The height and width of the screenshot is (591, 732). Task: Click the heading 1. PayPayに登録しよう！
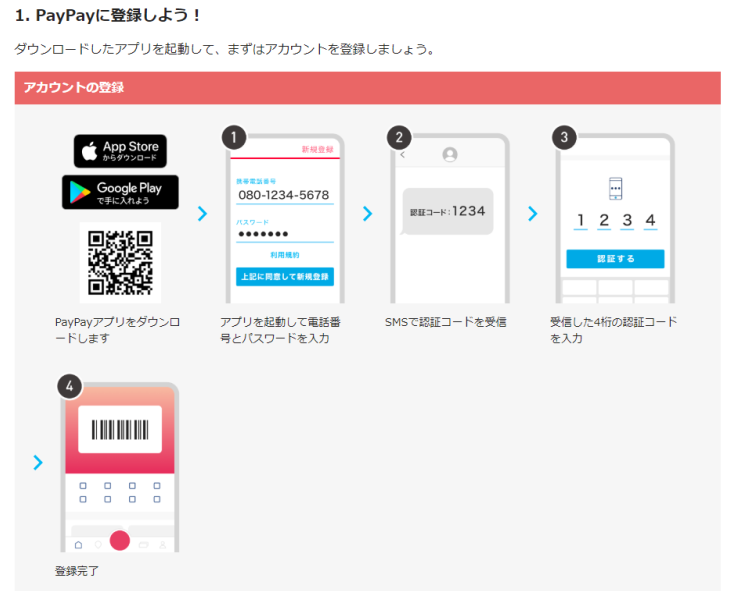coord(108,15)
